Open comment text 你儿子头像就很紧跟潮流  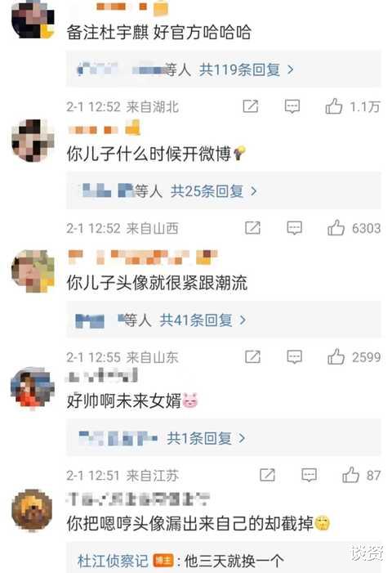point(157,283)
